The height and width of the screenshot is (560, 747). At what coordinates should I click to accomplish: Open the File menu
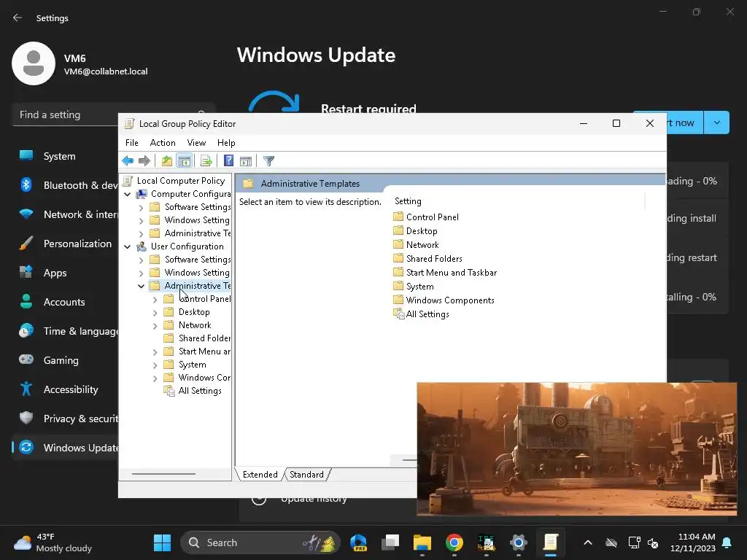click(x=131, y=143)
